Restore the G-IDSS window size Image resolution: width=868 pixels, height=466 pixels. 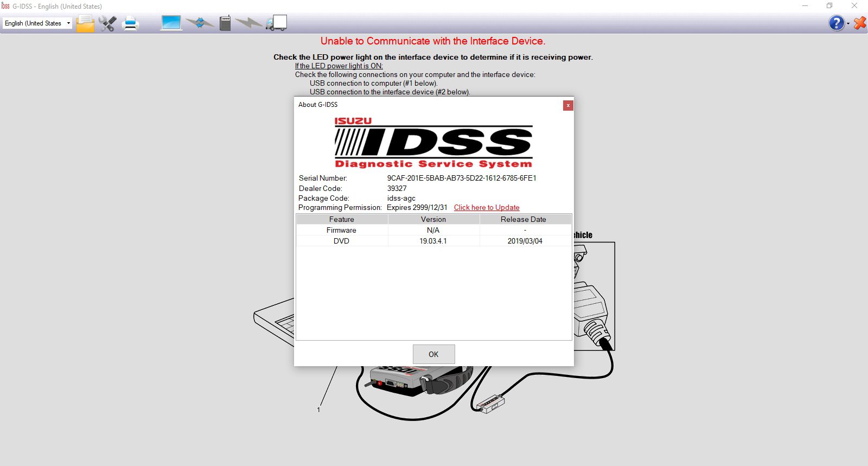(829, 6)
